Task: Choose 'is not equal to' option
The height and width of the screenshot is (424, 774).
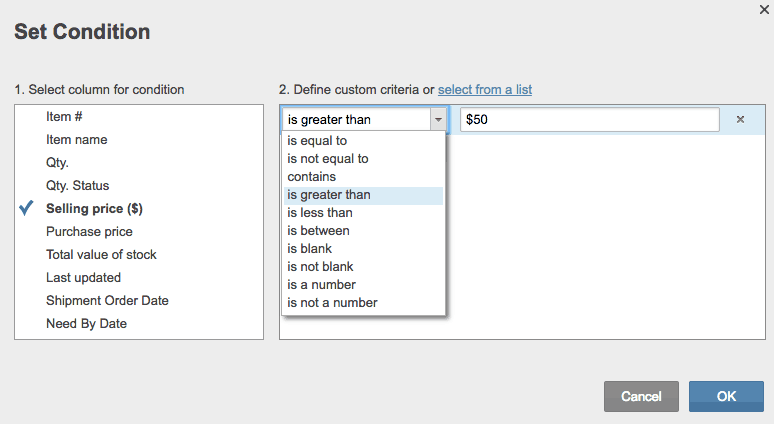Action: click(x=328, y=159)
